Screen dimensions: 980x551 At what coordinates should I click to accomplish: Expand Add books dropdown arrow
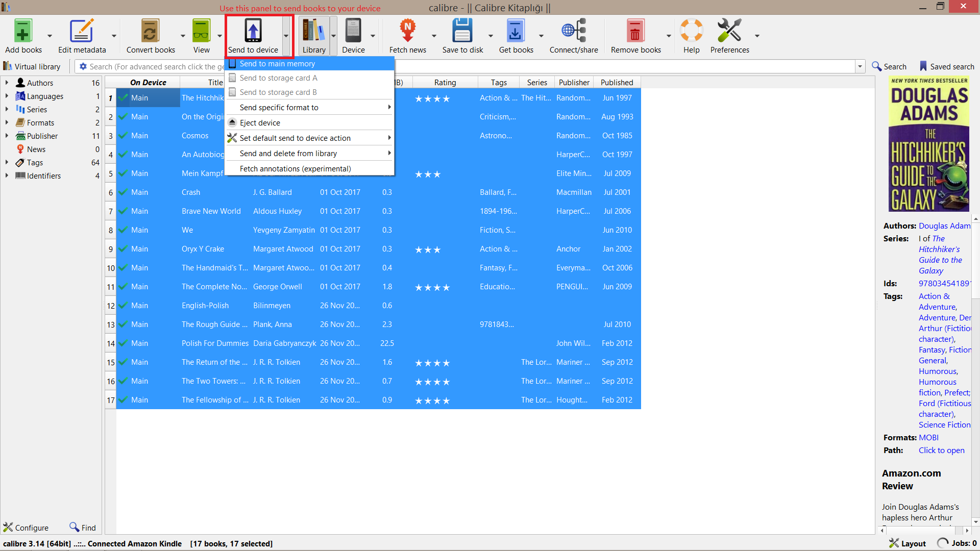pos(50,36)
